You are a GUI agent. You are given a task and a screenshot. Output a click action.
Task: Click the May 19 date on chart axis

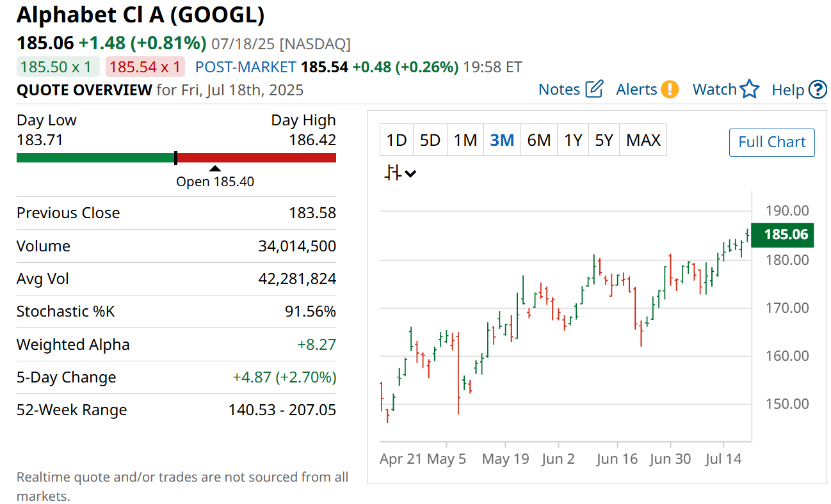(x=505, y=459)
